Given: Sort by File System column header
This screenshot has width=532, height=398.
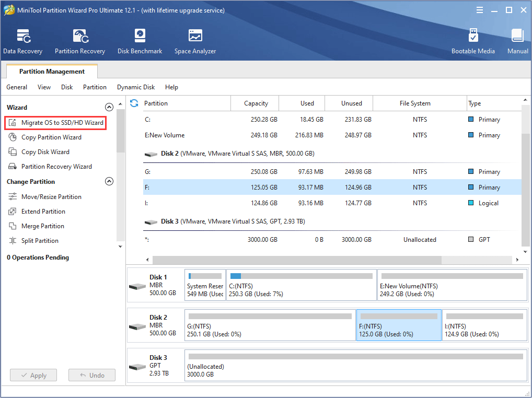Looking at the screenshot, I should (x=420, y=103).
